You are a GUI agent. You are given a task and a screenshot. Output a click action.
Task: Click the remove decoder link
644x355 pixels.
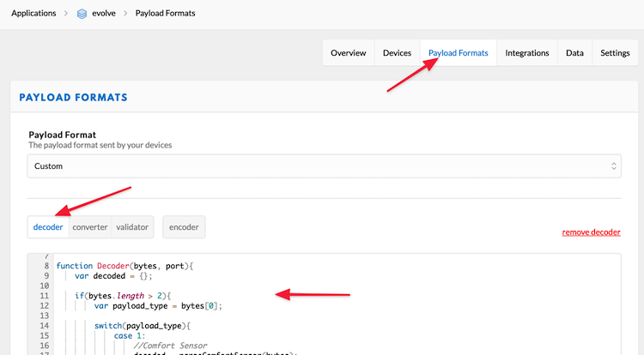pyautogui.click(x=591, y=232)
